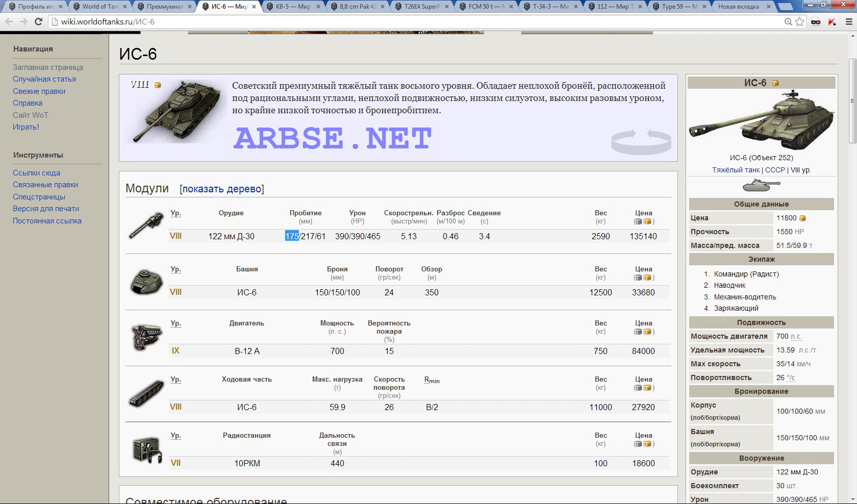The image size is (857, 504).
Task: Open 'Ссылки сюда' tools link
Action: pos(36,173)
